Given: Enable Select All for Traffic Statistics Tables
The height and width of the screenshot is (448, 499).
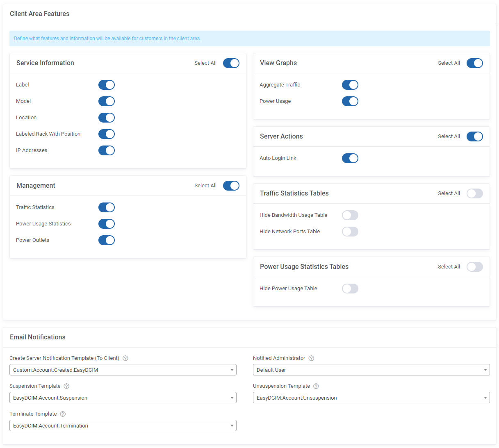Looking at the screenshot, I should pos(475,193).
